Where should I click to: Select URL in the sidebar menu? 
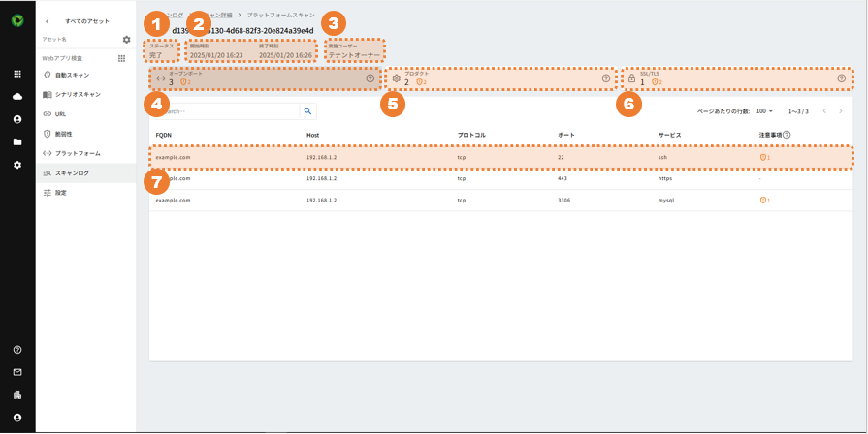point(85,114)
